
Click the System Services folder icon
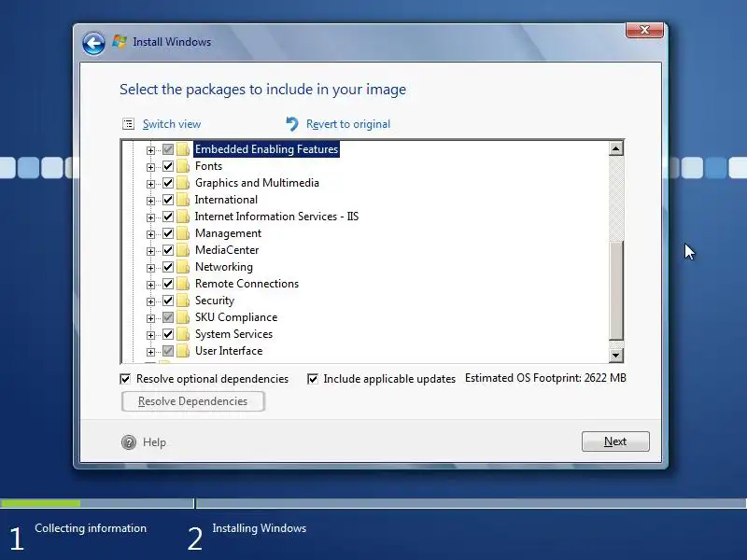click(x=183, y=334)
